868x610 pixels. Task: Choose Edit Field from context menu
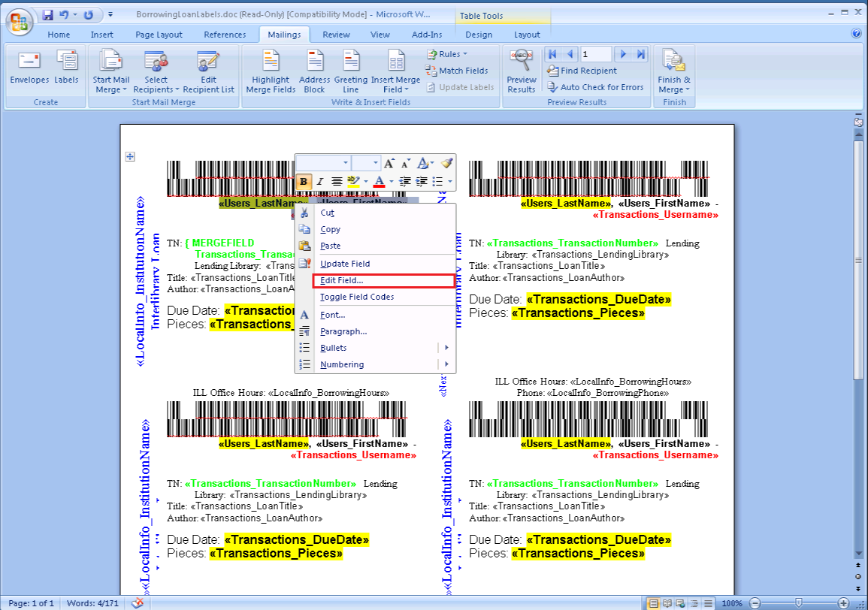(341, 280)
